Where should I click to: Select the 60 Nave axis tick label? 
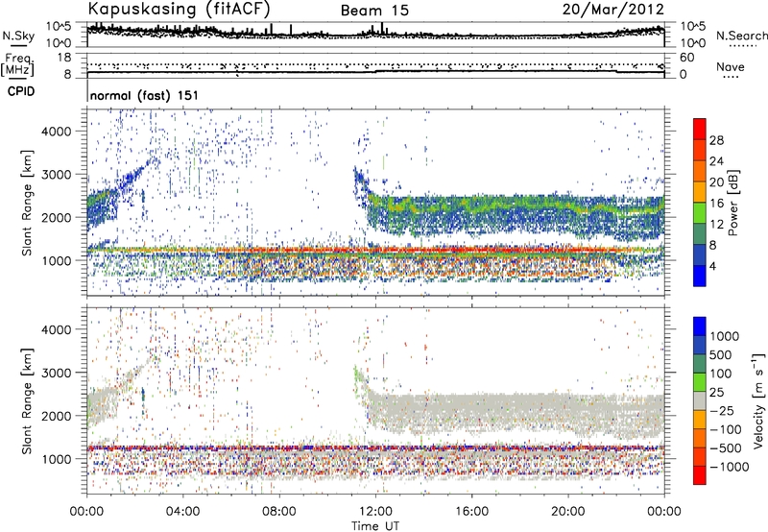pos(687,58)
